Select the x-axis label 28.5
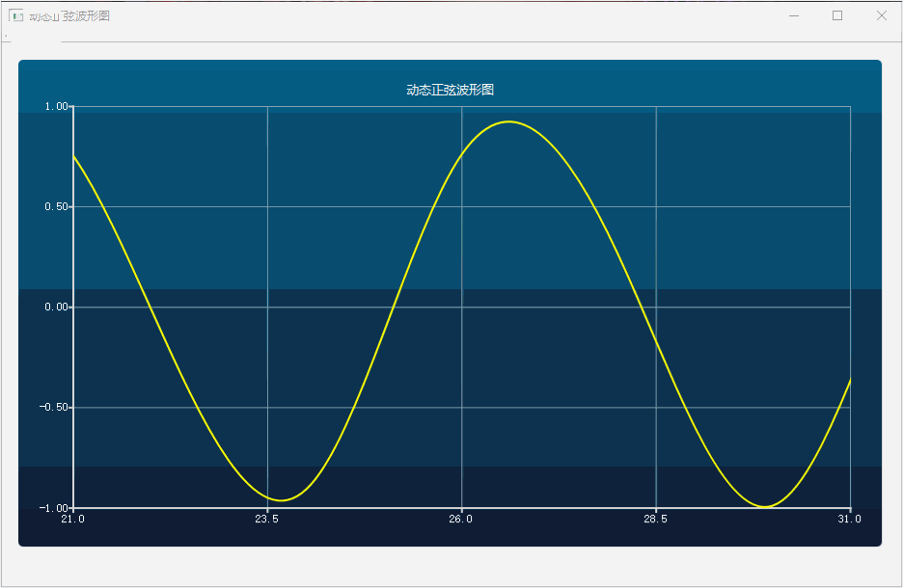 (655, 518)
